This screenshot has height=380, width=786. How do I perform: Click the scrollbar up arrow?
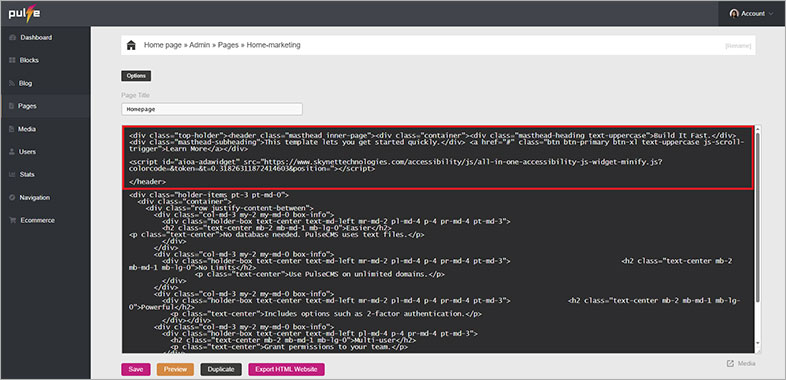[758, 128]
